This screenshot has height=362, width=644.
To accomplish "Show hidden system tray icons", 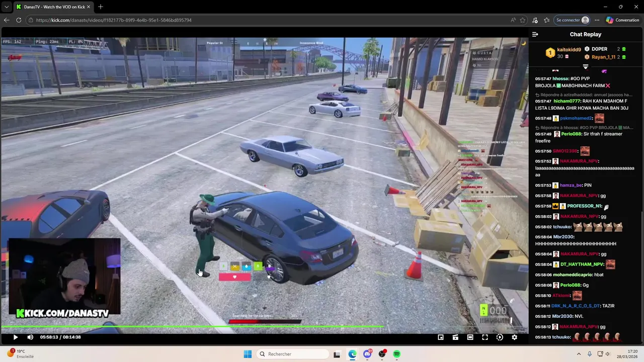I will click(579, 354).
